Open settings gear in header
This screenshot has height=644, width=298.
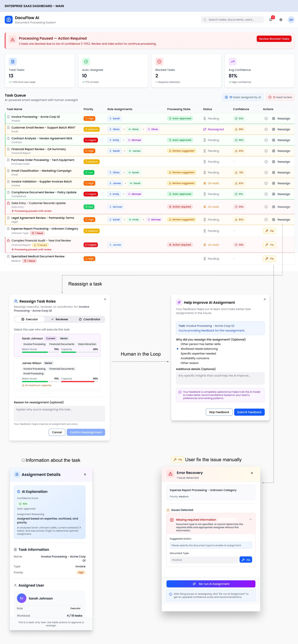281,20
